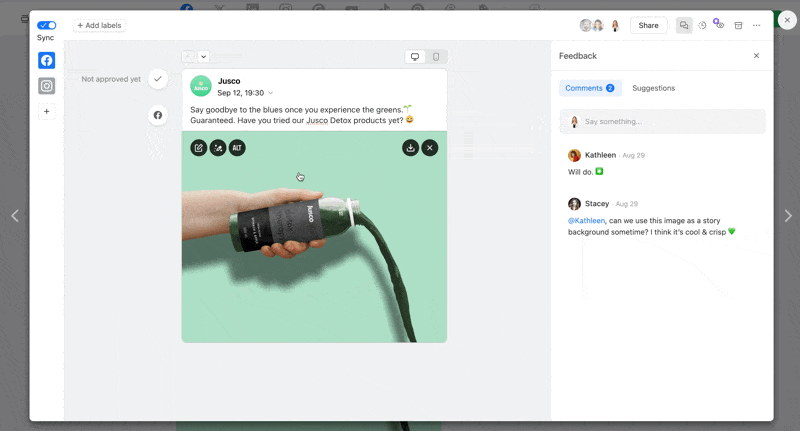Viewport: 800px width, 431px height.
Task: Open the version history clock icon
Action: [703, 26]
